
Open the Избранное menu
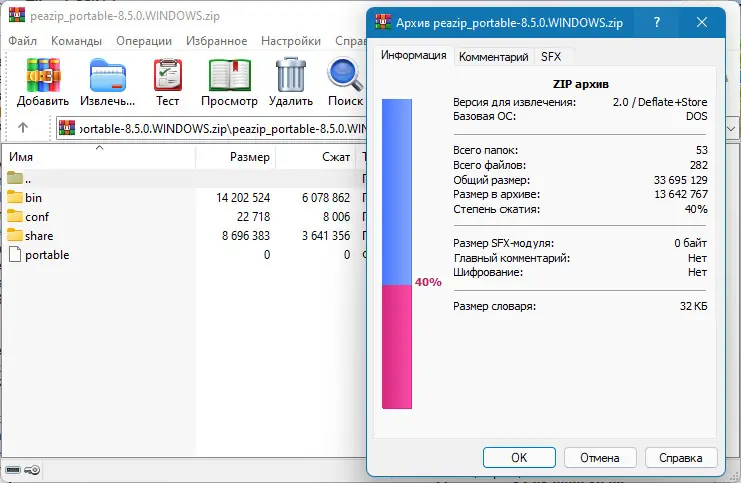click(216, 41)
